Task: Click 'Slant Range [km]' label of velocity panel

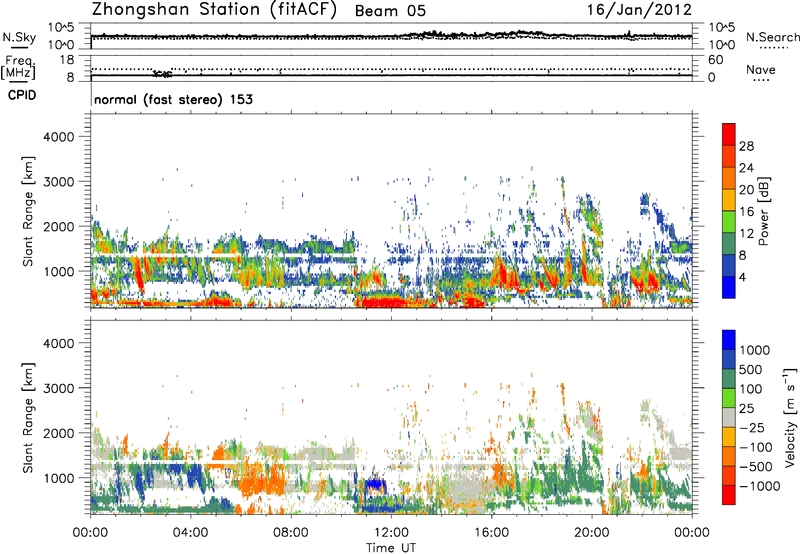Action: click(28, 417)
